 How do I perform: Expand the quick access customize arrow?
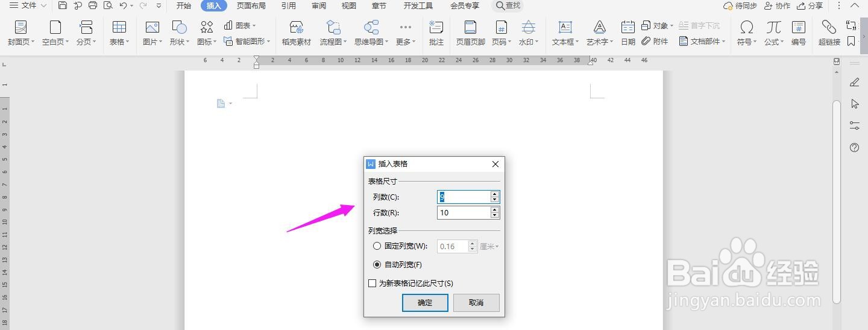pyautogui.click(x=159, y=5)
